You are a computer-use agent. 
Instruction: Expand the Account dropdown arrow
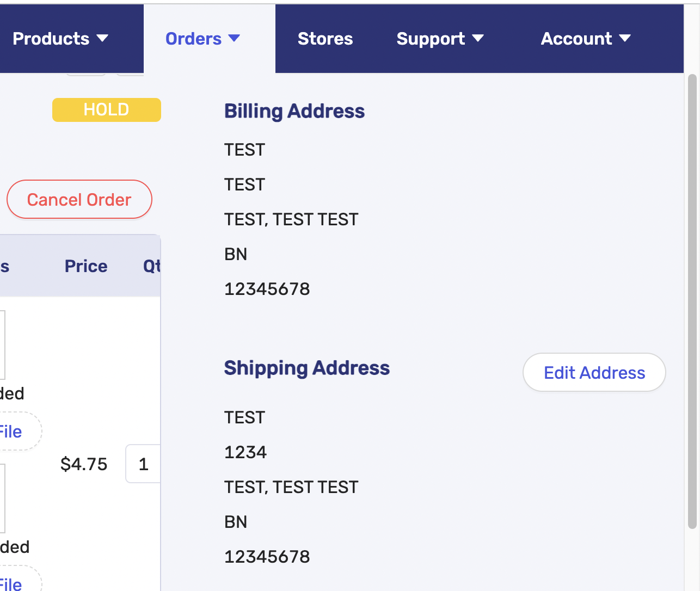[625, 38]
